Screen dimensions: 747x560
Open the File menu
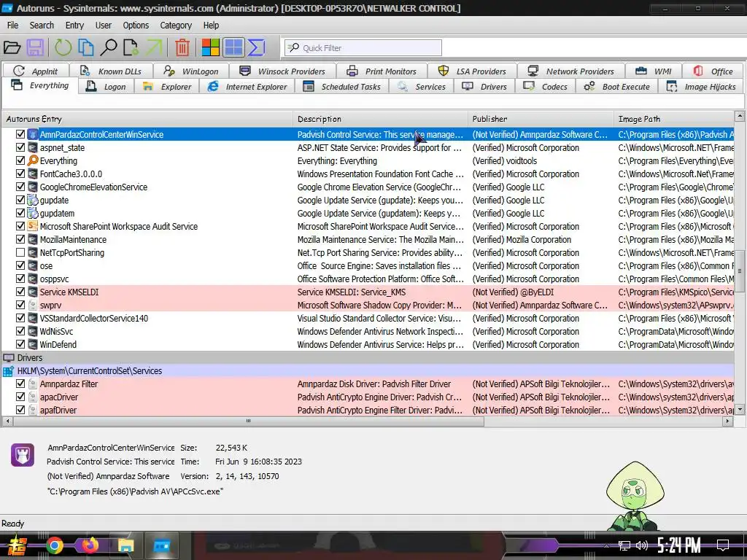13,26
